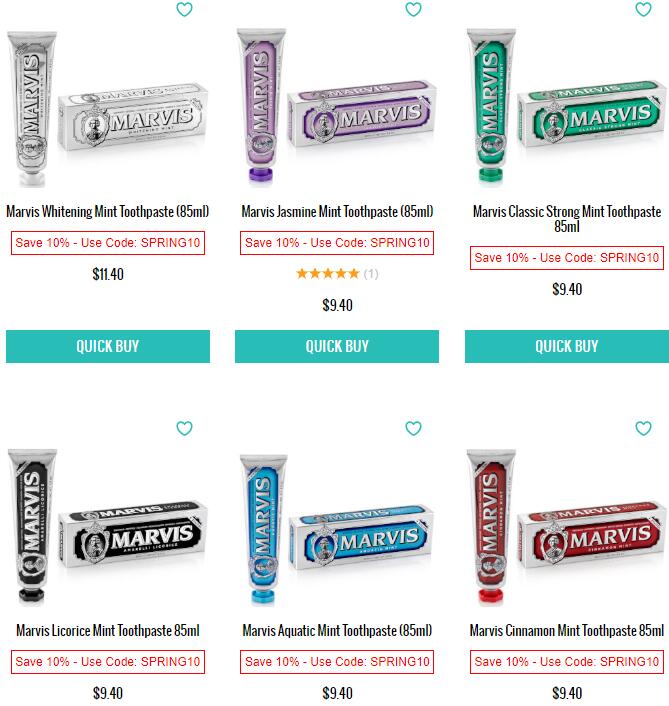Open Marvis Jasmine Mint Toothpaste title link

click(337, 211)
